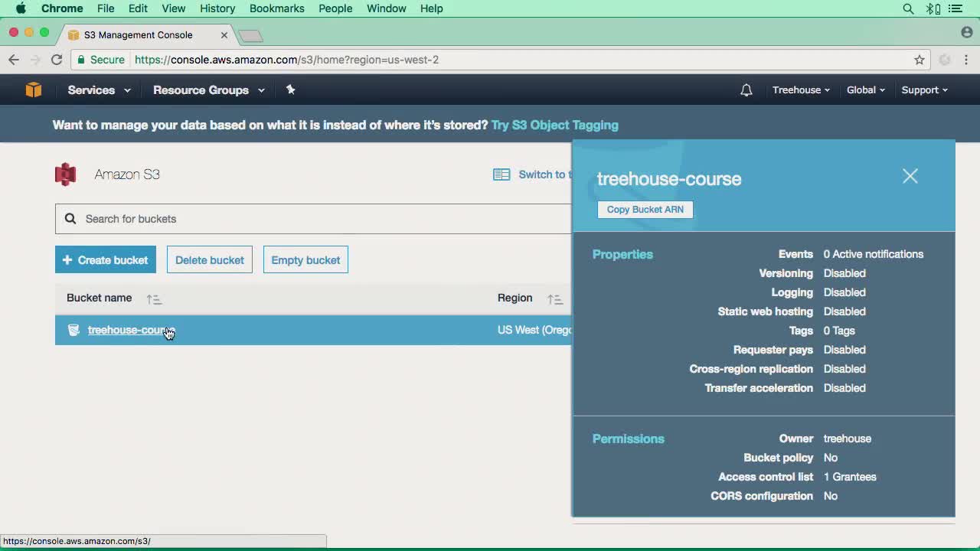
Task: Click the Empty bucket button
Action: 305,260
